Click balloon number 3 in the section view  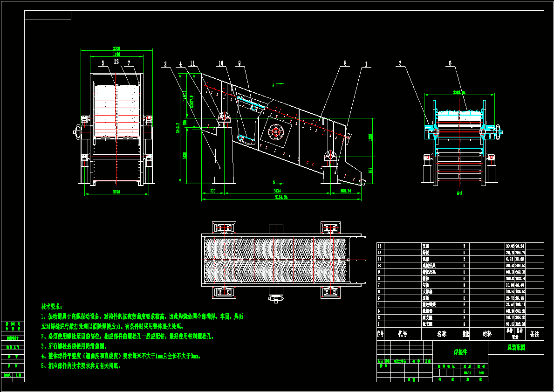coord(400,64)
